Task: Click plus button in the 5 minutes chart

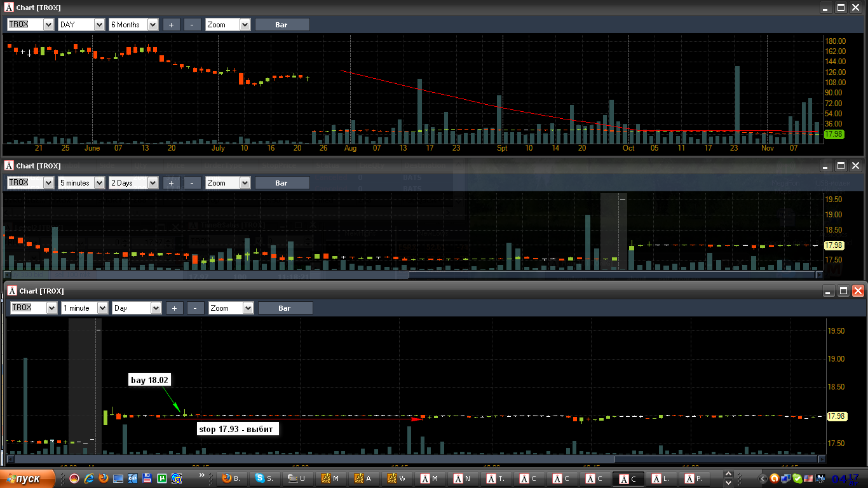Action: 171,183
